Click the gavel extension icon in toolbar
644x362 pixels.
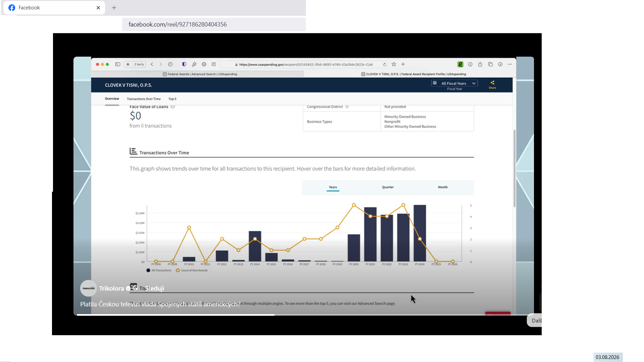[194, 64]
